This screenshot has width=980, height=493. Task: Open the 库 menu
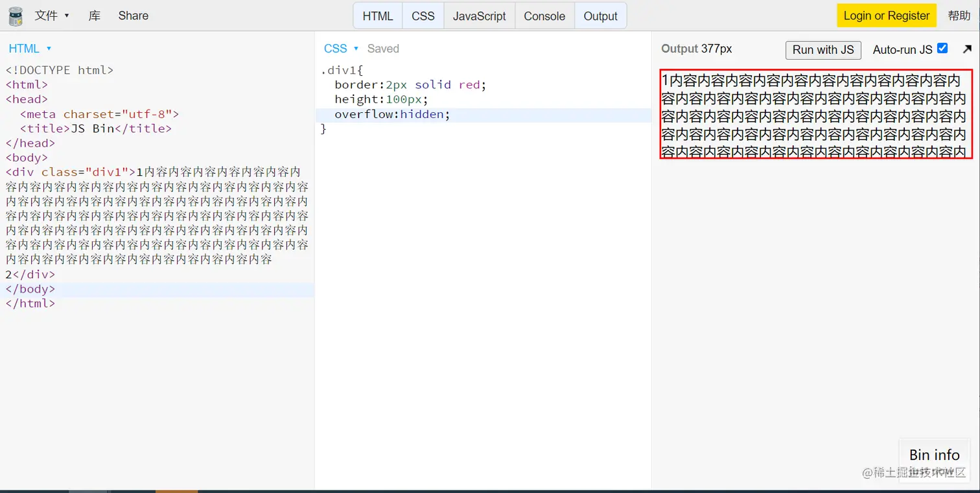95,16
